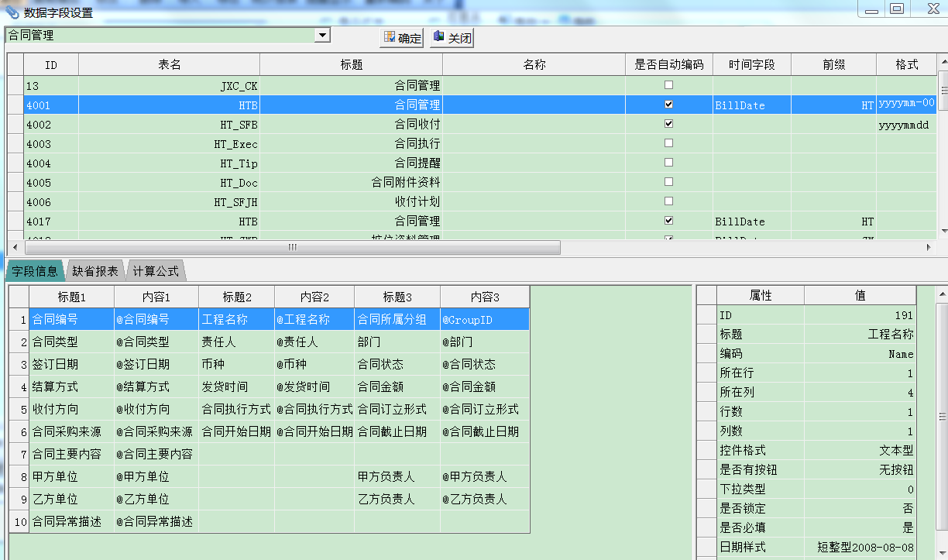The image size is (948, 560).
Task: Click the 数据字段设置 window title icon
Action: pyautogui.click(x=12, y=12)
